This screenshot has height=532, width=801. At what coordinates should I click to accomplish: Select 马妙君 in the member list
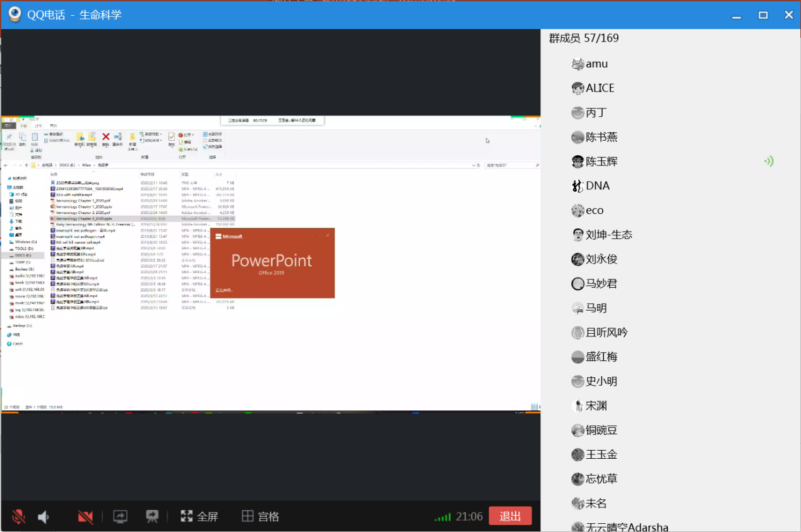coord(601,284)
